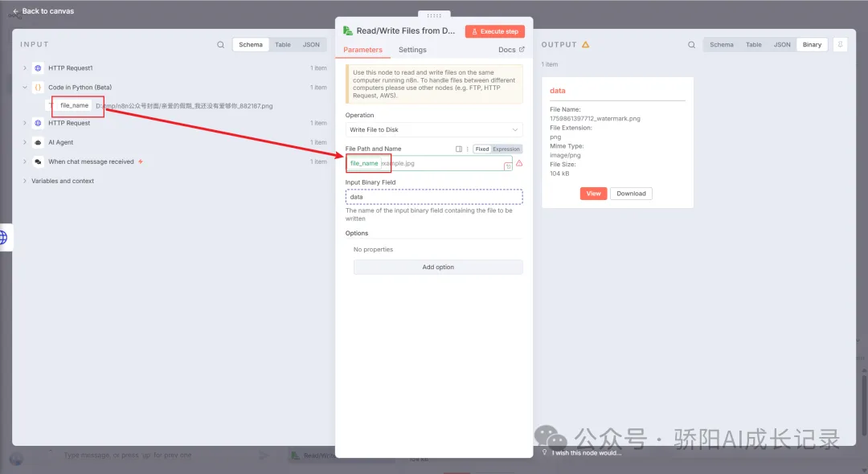Image resolution: width=868 pixels, height=474 pixels.
Task: Search the INPUT panel with magnifier icon
Action: [x=221, y=45]
